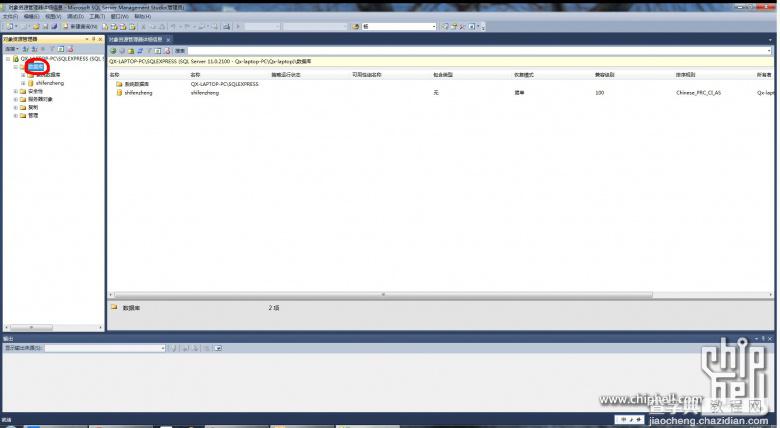Expand the 安全性 folder node
Image resolution: width=780 pixels, height=428 pixels.
pos(15,91)
